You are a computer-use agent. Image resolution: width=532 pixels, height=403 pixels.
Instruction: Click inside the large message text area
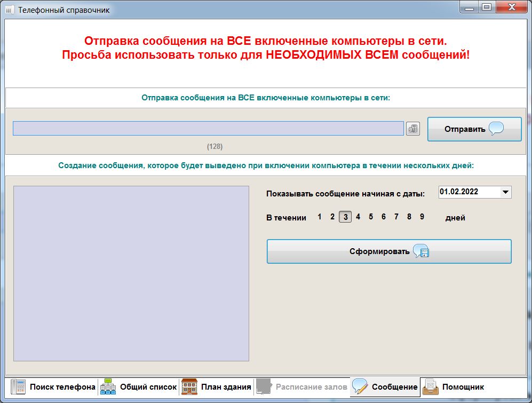(x=131, y=273)
